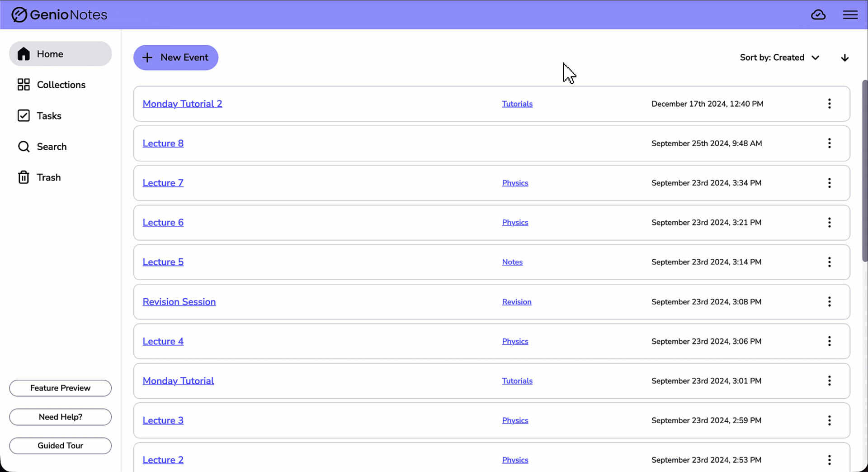This screenshot has width=868, height=472.
Task: Open options menu for Monday Tutorial 2
Action: pos(830,104)
